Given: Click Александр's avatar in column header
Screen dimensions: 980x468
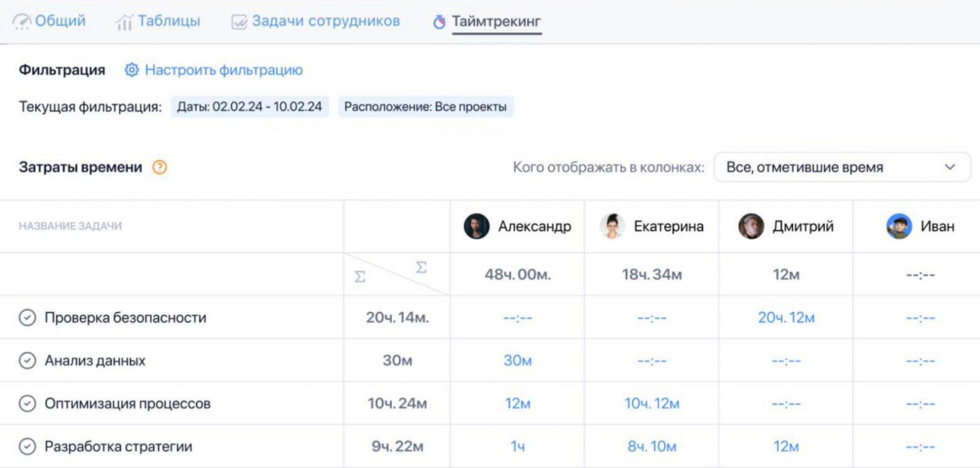Looking at the screenshot, I should 476,226.
